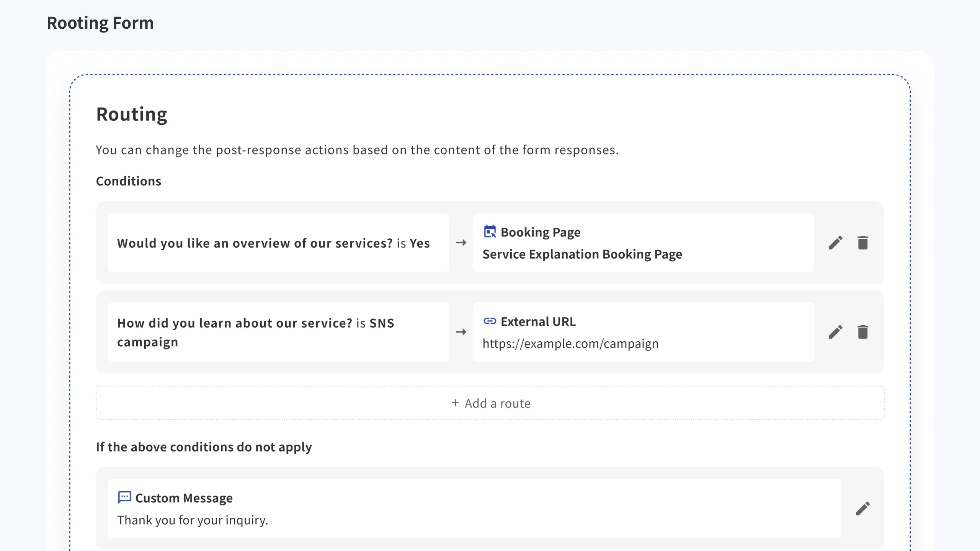Click the External URL link icon
The height and width of the screenshot is (551, 980).
click(x=489, y=321)
